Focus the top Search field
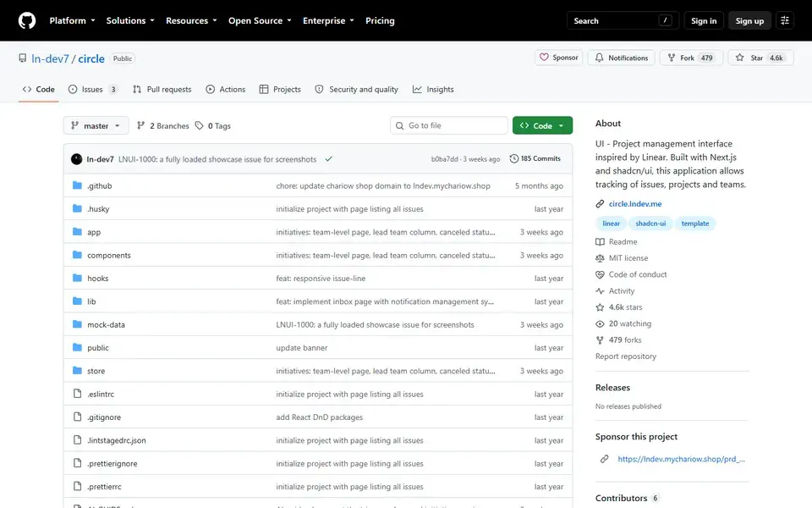This screenshot has height=508, width=812. 623,20
